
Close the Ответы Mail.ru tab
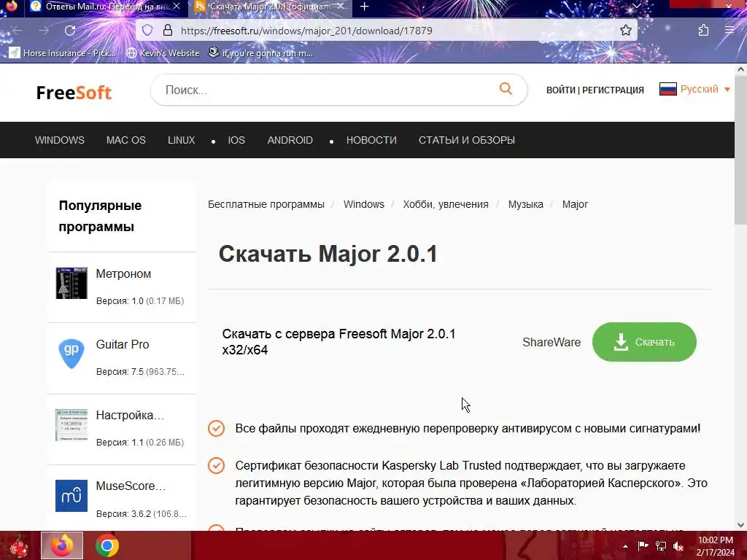pos(177,6)
